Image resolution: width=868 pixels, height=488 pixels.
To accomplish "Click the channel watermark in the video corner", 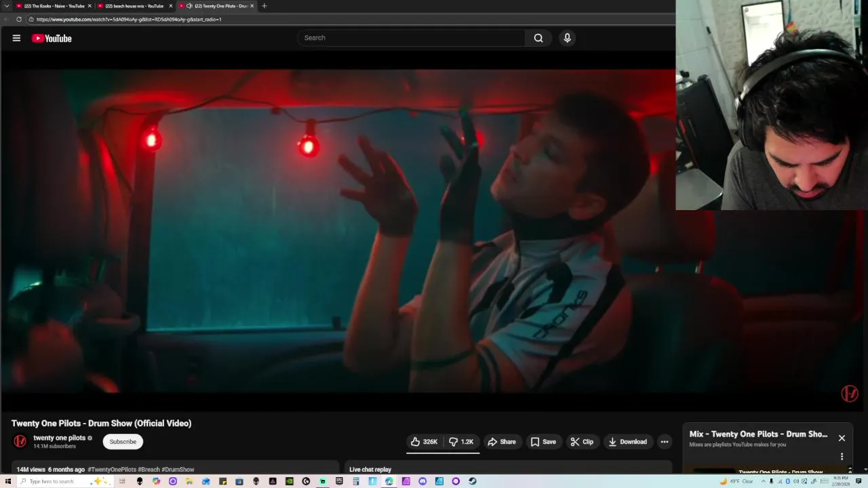I will pyautogui.click(x=850, y=393).
